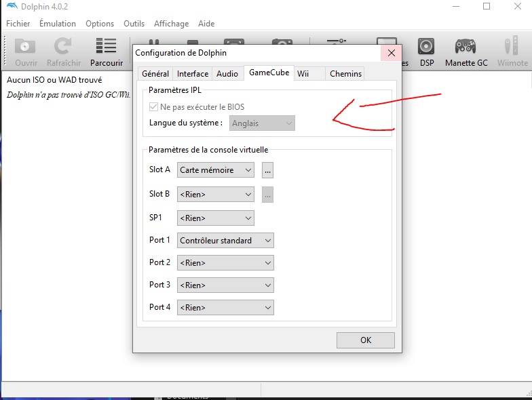532x400 pixels.
Task: Click Slot A browse ellipsis button
Action: (267, 170)
